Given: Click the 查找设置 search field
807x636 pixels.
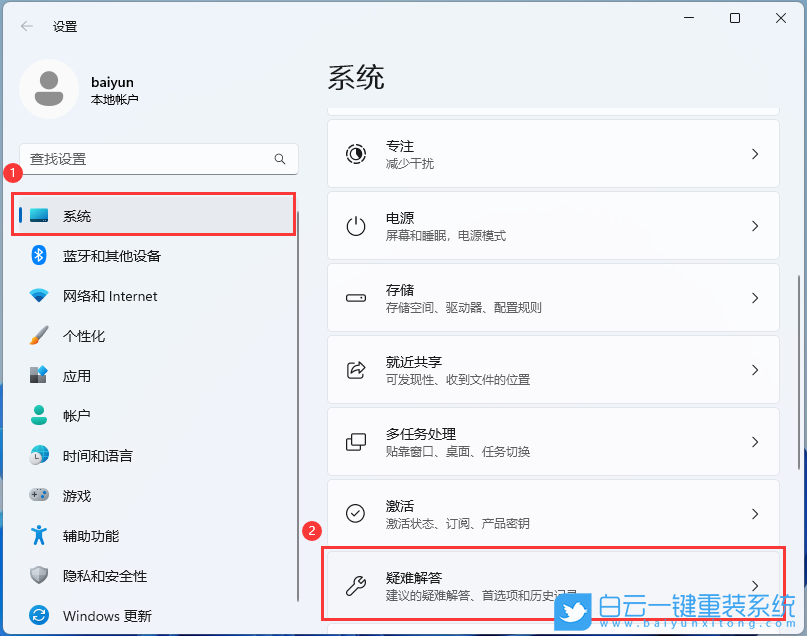Looking at the screenshot, I should pyautogui.click(x=158, y=159).
